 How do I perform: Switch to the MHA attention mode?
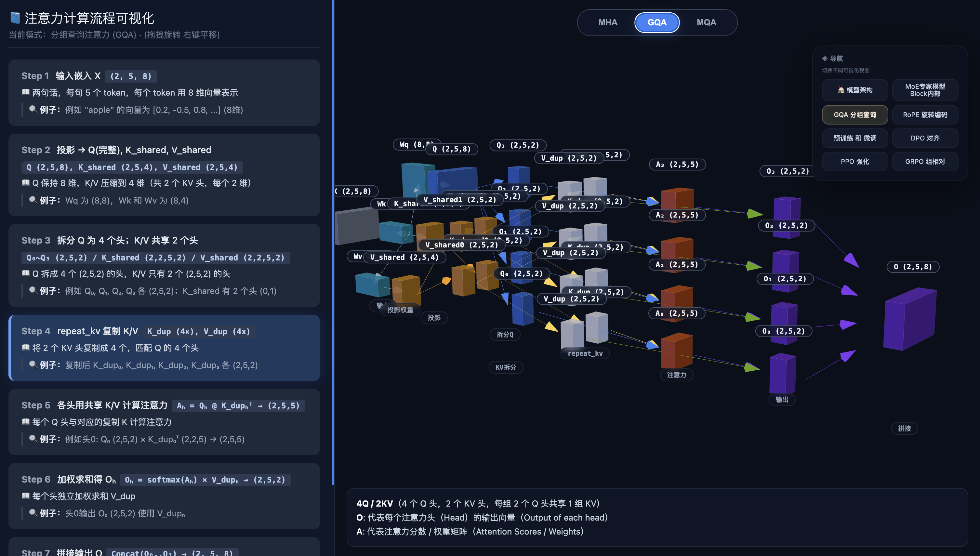click(x=607, y=22)
